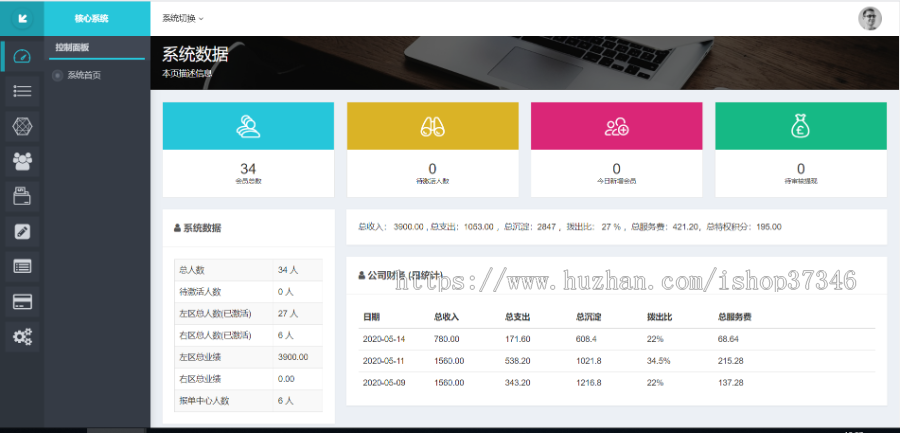900x433 pixels.
Task: Open the list icon in sidebar
Action: 22,91
